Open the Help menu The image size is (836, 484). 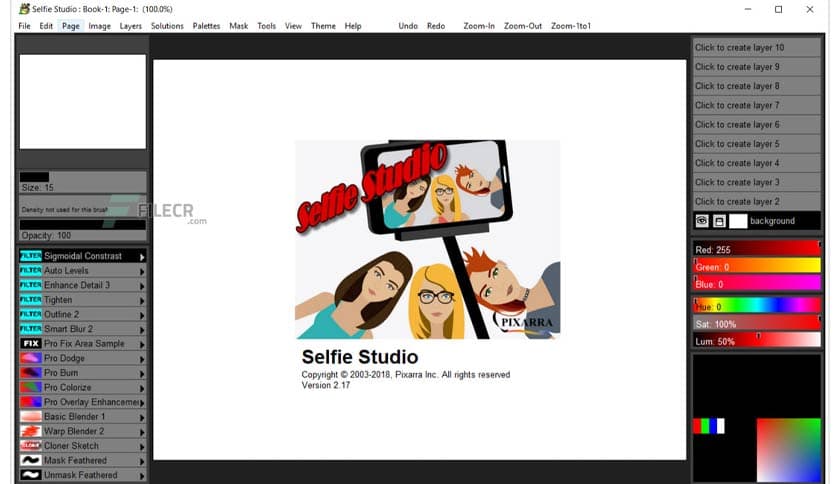352,26
